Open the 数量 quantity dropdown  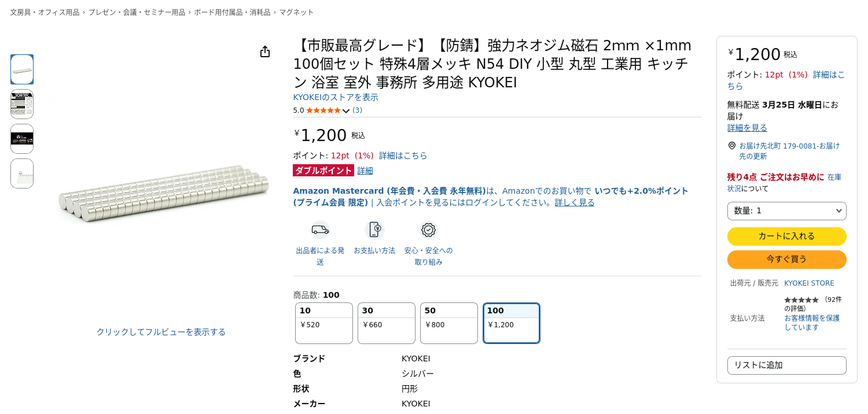pyautogui.click(x=786, y=211)
